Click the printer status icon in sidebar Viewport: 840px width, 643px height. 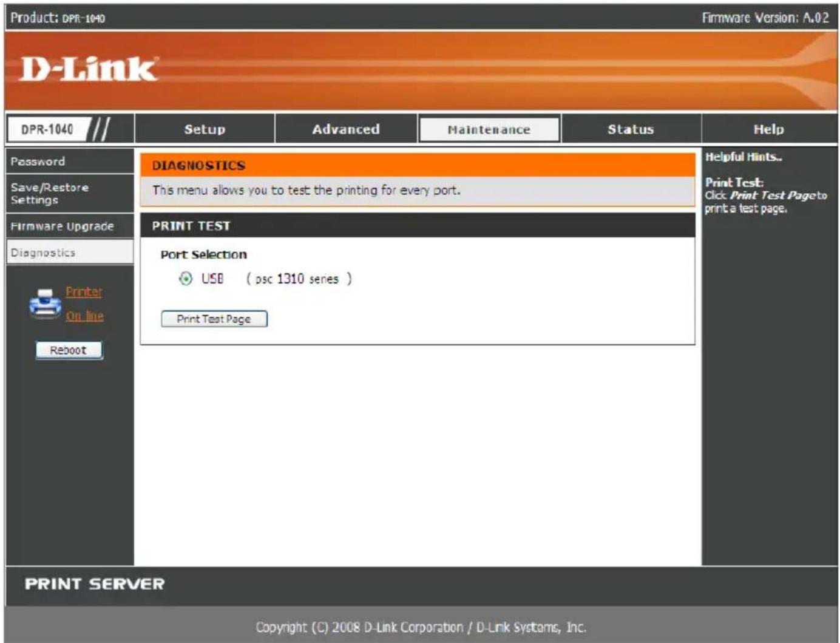45,303
